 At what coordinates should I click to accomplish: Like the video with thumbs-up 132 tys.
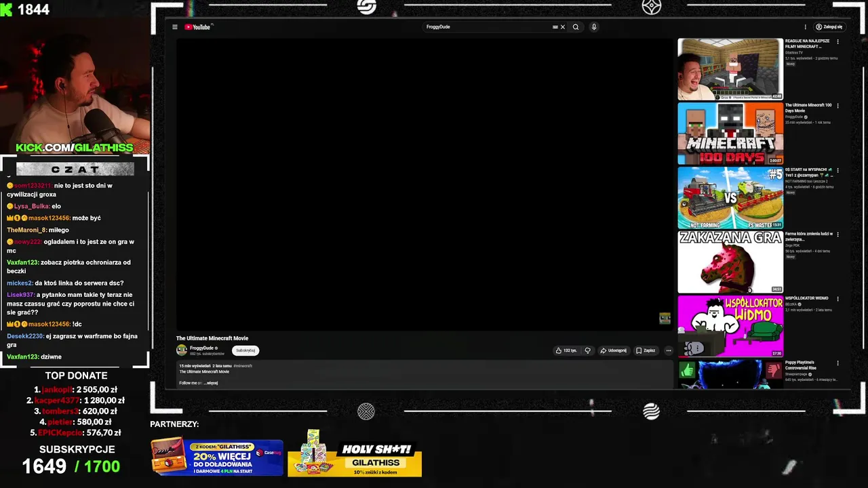566,350
